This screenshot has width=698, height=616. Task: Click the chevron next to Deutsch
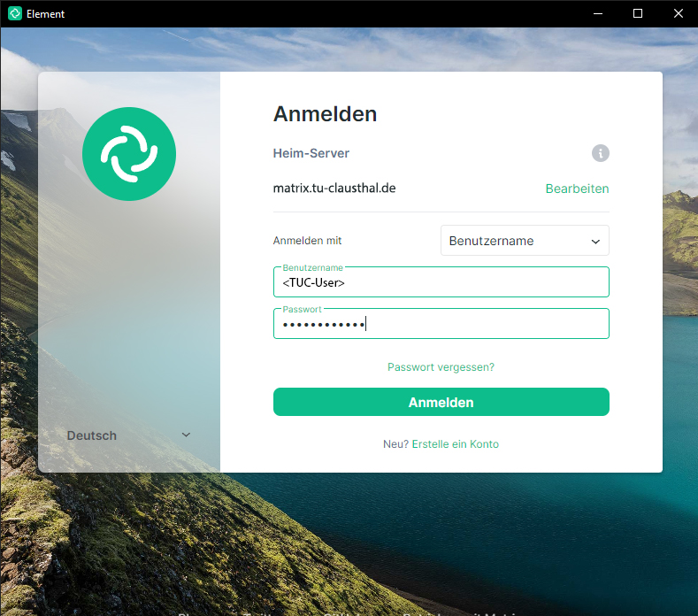point(186,435)
